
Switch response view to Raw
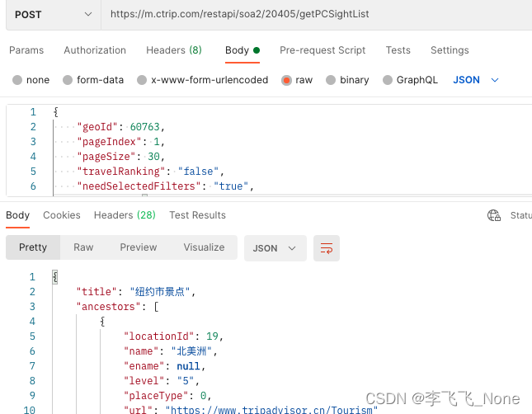click(83, 247)
